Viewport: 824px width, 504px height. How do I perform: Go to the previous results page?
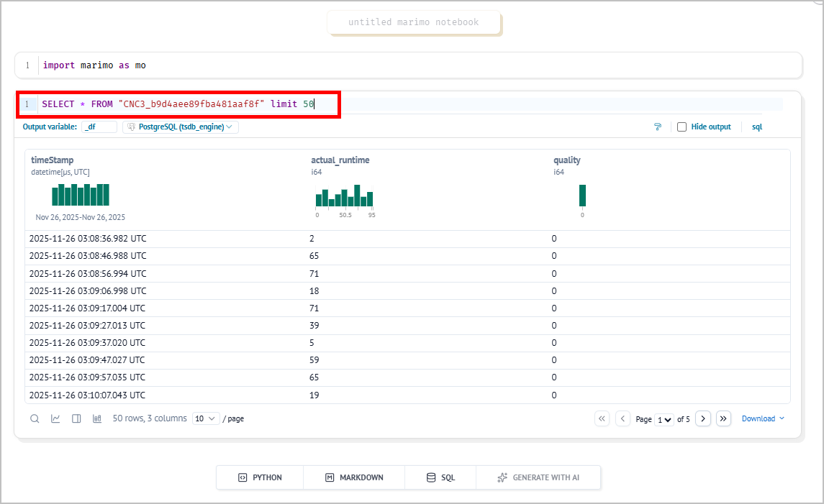pos(623,418)
